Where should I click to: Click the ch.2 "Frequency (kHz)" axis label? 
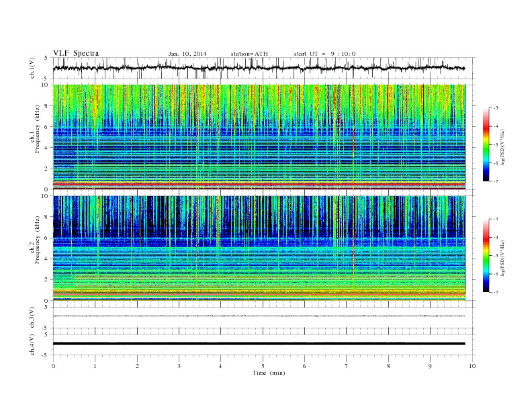point(38,239)
